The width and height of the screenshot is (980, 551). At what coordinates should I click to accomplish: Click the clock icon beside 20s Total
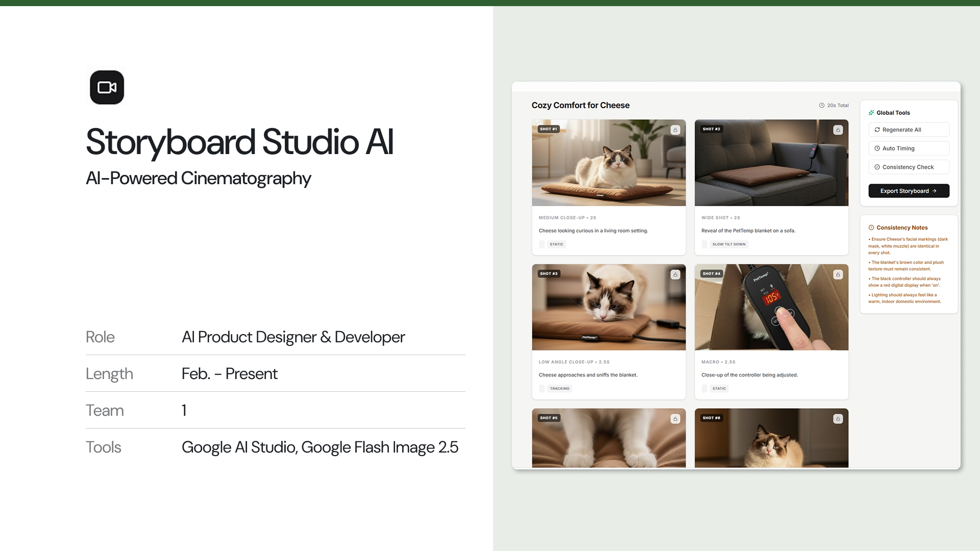[822, 106]
